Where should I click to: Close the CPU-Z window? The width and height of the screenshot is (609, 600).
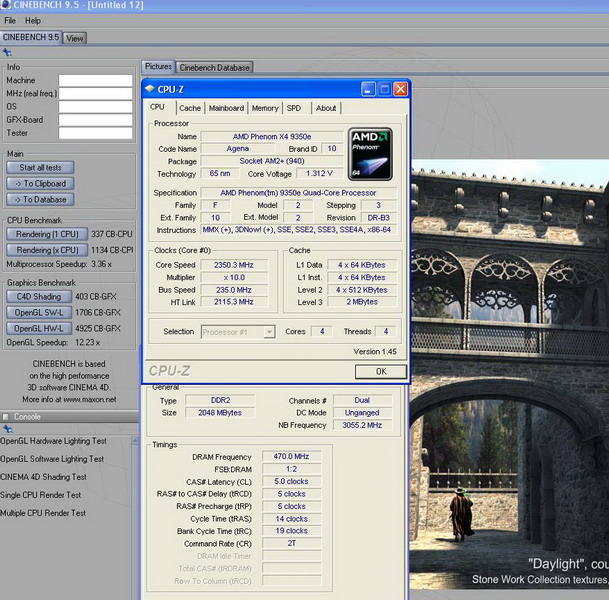point(400,89)
